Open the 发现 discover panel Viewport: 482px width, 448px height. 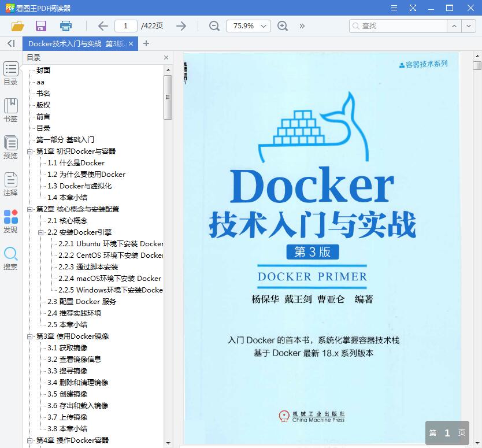11,221
